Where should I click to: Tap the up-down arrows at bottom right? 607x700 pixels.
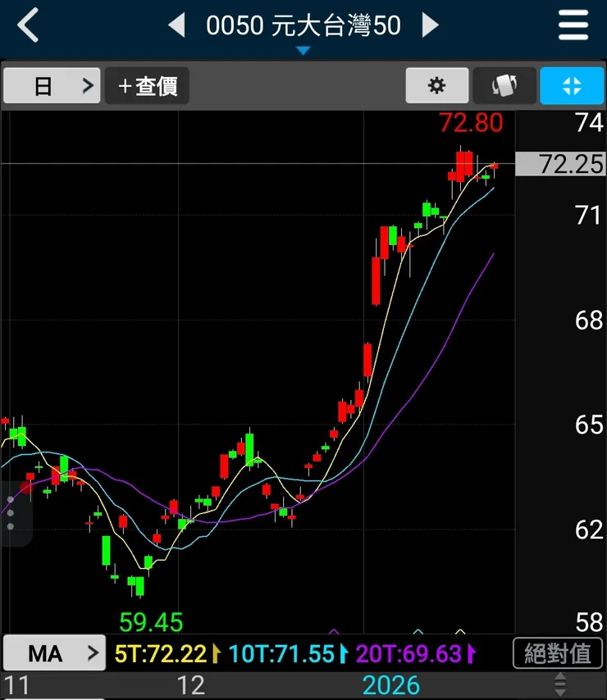[560, 684]
